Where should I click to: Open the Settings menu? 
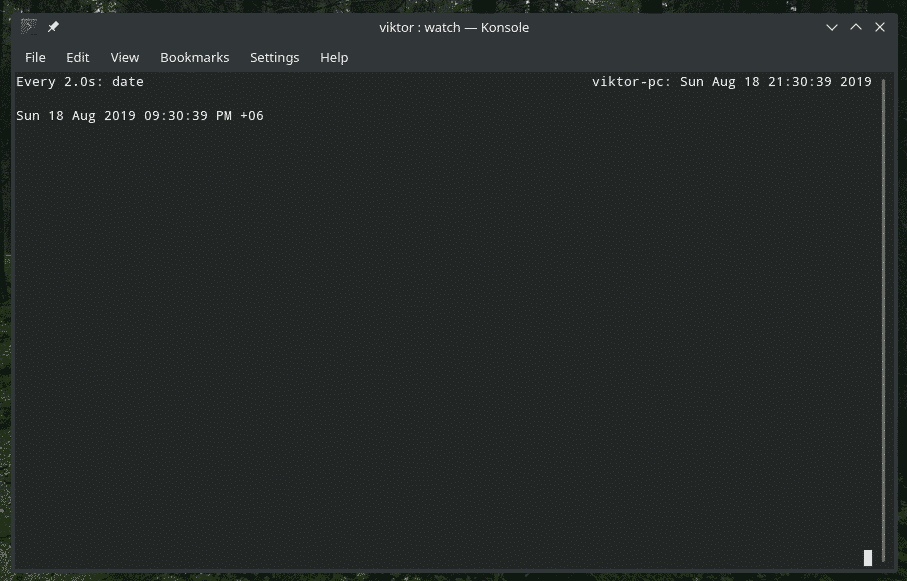(274, 57)
